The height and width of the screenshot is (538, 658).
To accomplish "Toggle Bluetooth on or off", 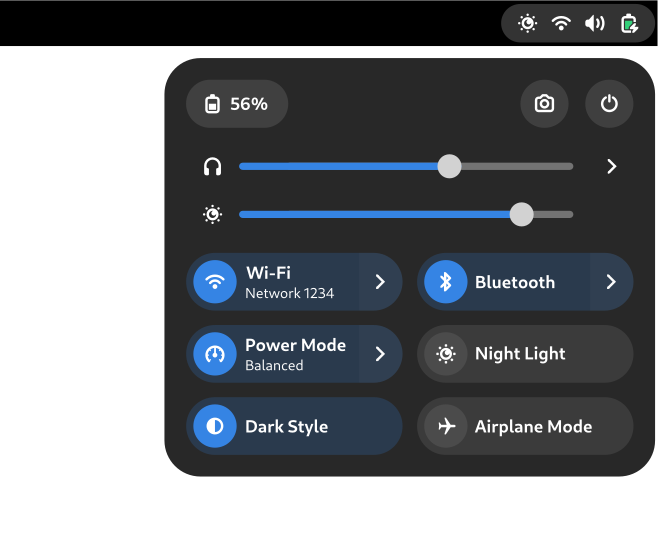I will (503, 282).
